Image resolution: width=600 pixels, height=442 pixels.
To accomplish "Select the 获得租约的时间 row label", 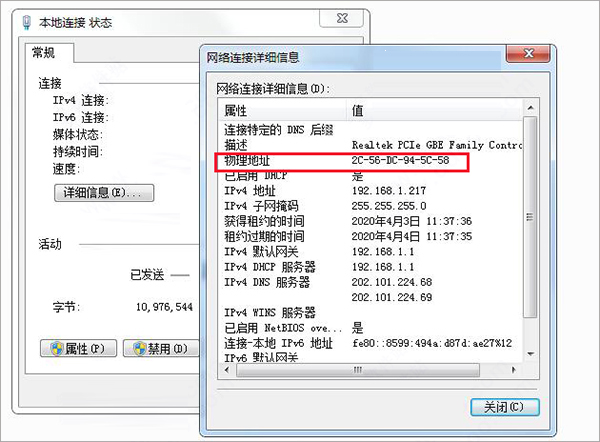I will tap(264, 221).
